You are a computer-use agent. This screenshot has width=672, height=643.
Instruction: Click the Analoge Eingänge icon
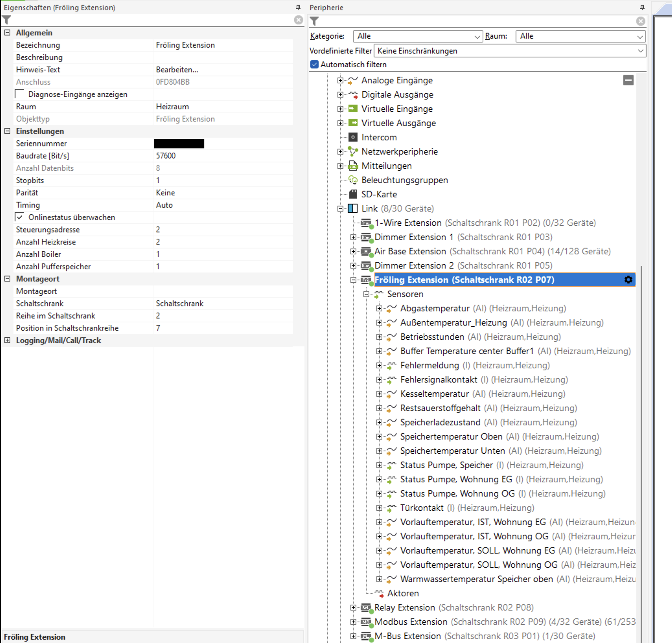click(x=352, y=80)
